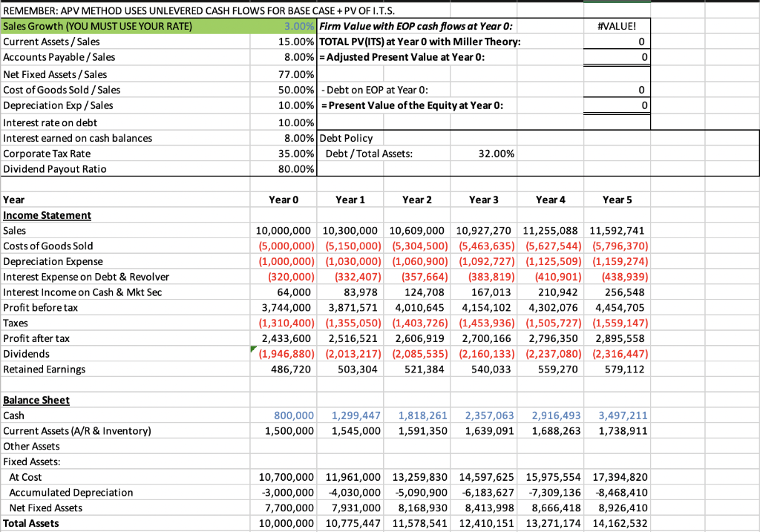
Task: Select the Year 5 Sales value 11,592,741
Action: 617,230
